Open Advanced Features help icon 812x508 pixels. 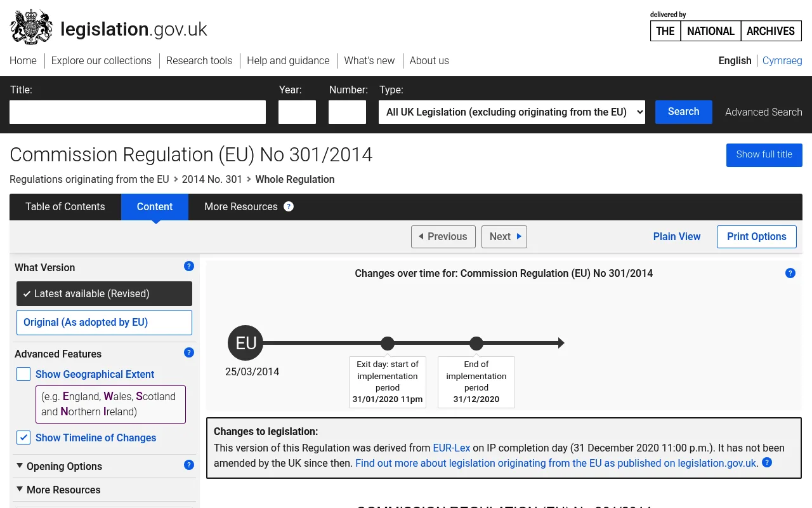click(188, 353)
